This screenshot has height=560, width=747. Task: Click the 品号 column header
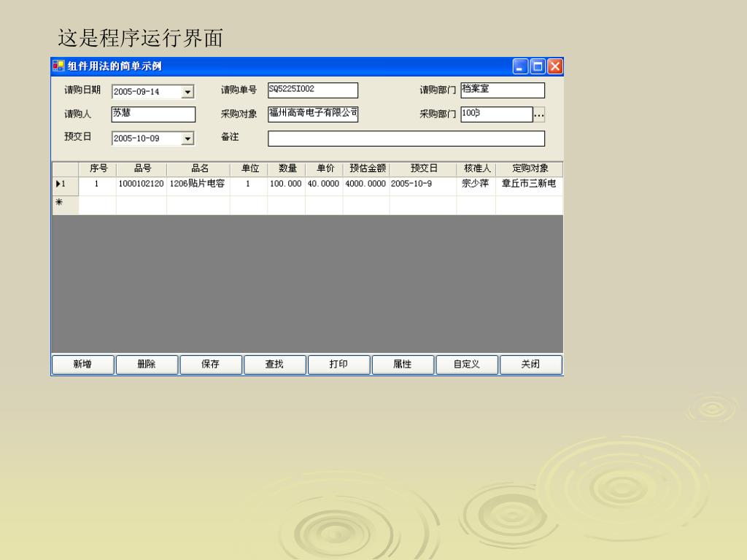pos(142,168)
